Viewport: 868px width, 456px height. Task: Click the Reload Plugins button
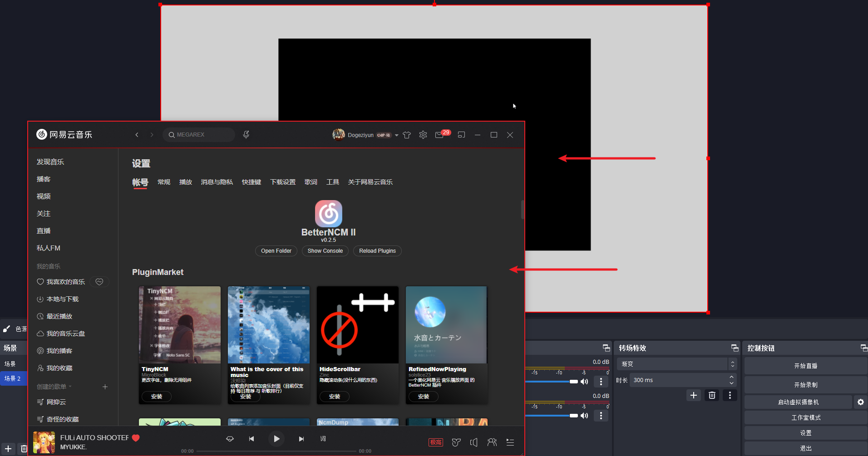click(x=377, y=251)
